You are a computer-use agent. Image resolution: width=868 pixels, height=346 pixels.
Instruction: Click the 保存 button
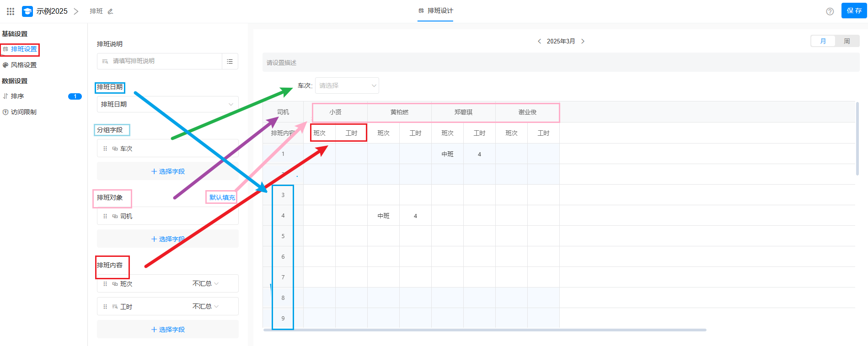coord(853,11)
